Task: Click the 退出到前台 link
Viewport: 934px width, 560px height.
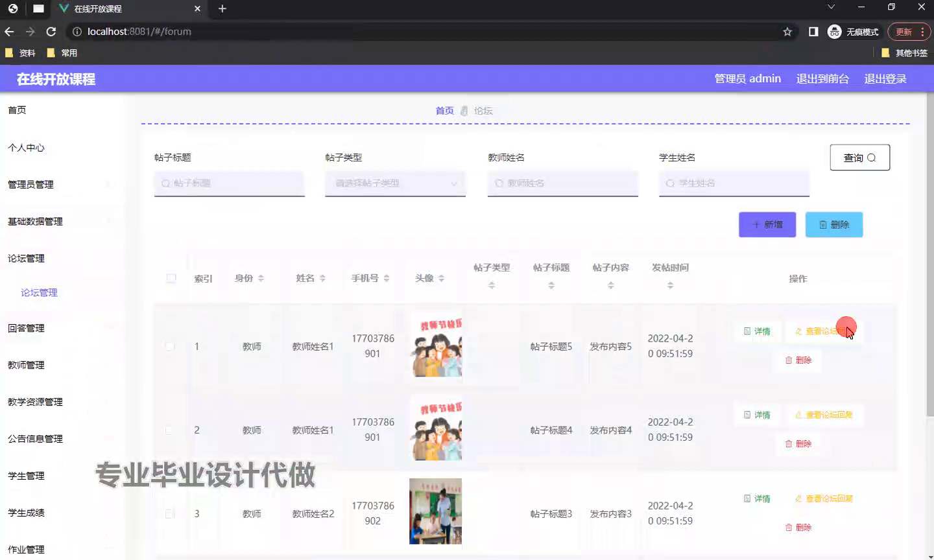Action: (822, 78)
